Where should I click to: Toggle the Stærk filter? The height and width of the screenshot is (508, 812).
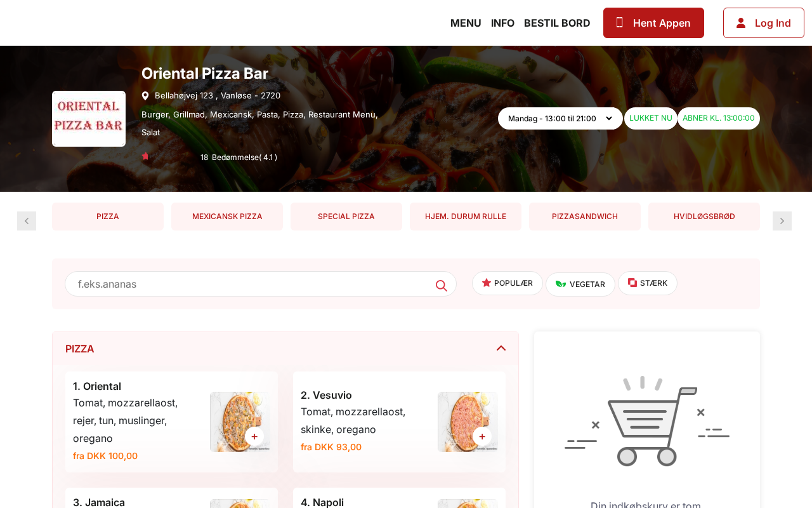click(x=648, y=283)
